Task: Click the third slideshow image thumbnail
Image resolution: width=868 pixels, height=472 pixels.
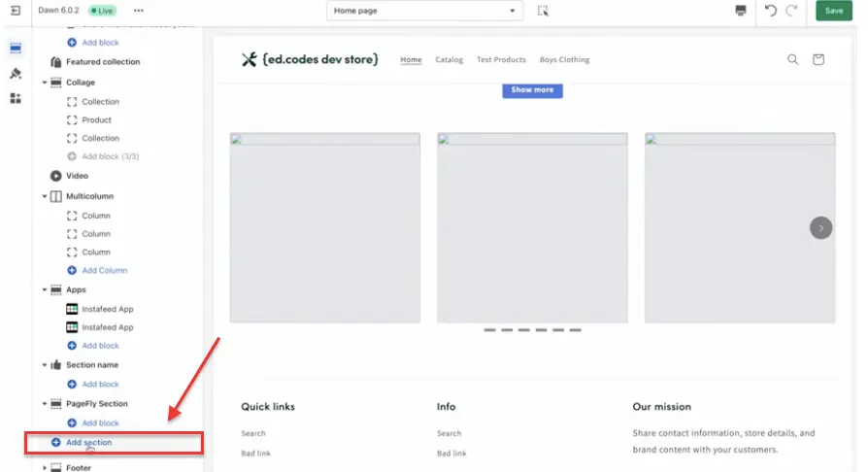Action: (x=740, y=227)
